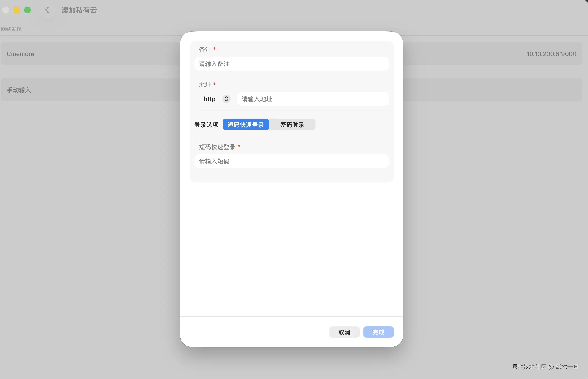The height and width of the screenshot is (379, 588).
Task: Click the up-down chevron beside http
Action: (x=226, y=99)
